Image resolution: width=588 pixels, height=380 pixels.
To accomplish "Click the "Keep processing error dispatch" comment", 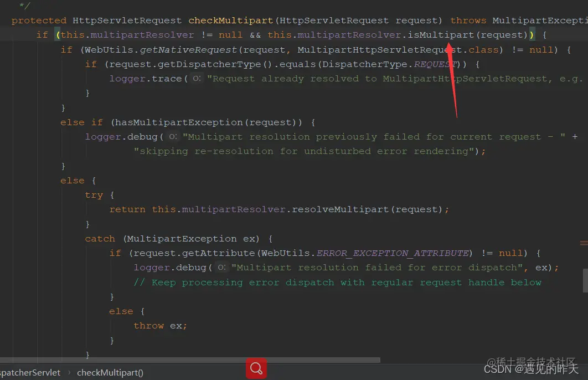I will [338, 282].
